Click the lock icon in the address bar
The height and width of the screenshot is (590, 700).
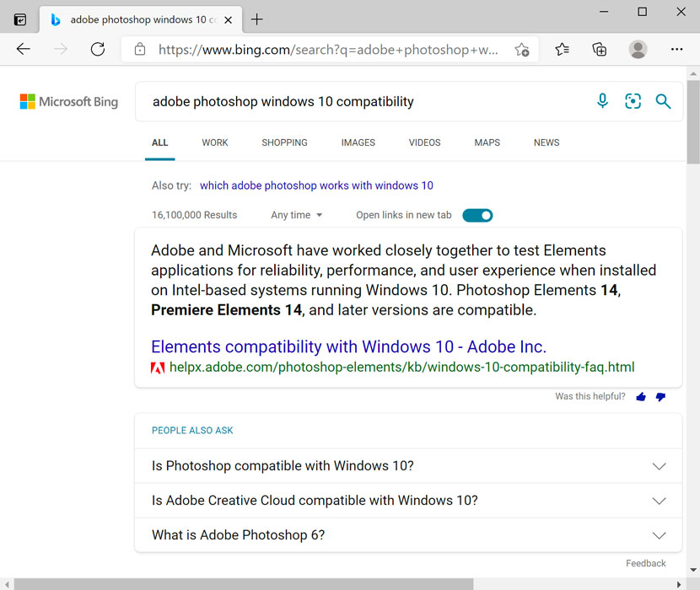140,49
